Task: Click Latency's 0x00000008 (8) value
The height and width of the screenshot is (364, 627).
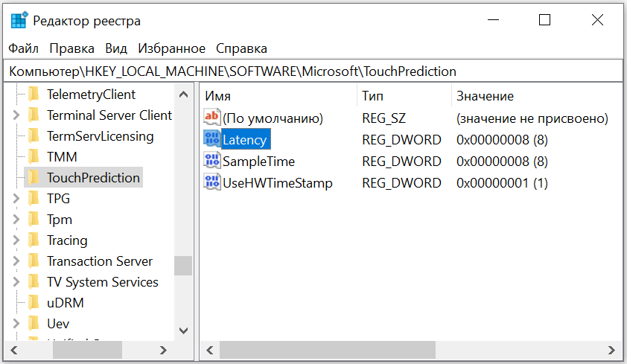Action: tap(502, 139)
